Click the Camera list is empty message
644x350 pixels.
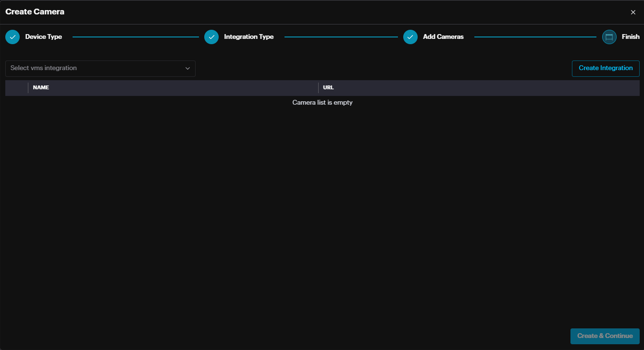click(322, 103)
